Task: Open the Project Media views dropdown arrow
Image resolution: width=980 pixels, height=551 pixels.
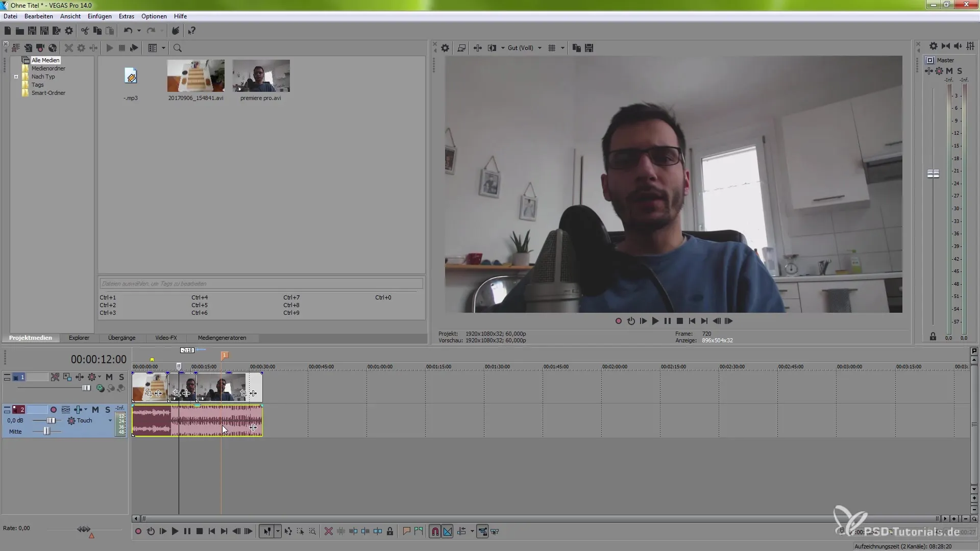Action: 163,48
